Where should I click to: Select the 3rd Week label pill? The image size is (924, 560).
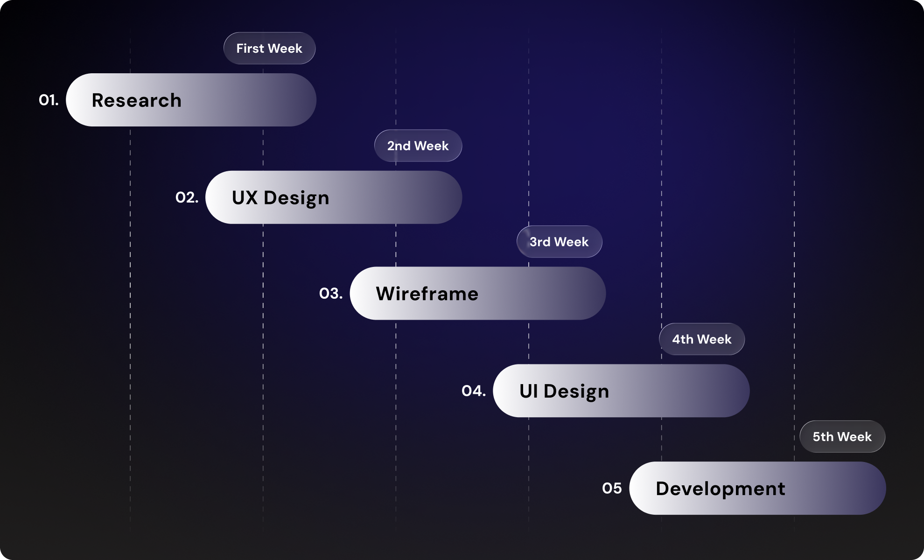pos(559,241)
